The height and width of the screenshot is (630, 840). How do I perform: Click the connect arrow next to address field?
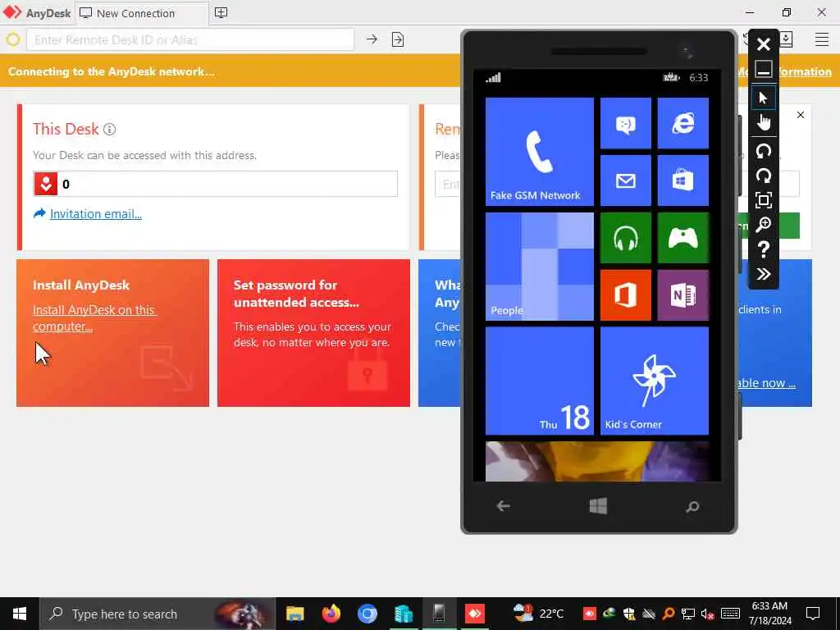[x=372, y=39]
